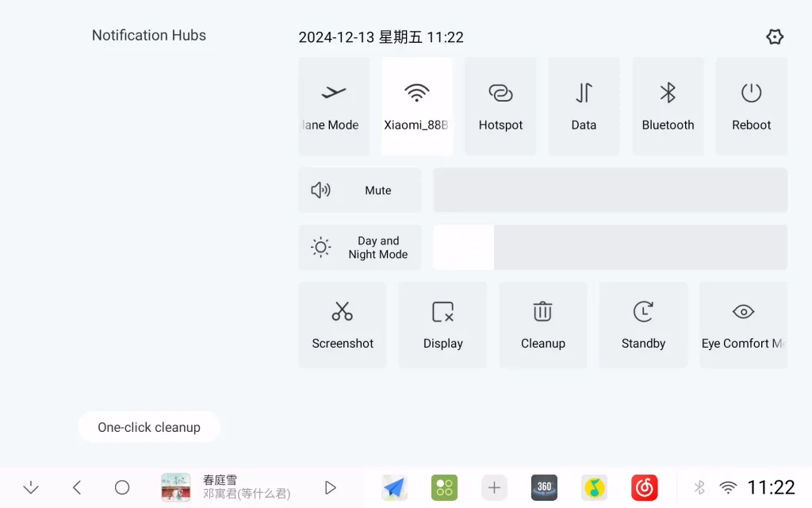Set brightness on the Day/Night slider
This screenshot has width=812, height=508.
(x=610, y=248)
